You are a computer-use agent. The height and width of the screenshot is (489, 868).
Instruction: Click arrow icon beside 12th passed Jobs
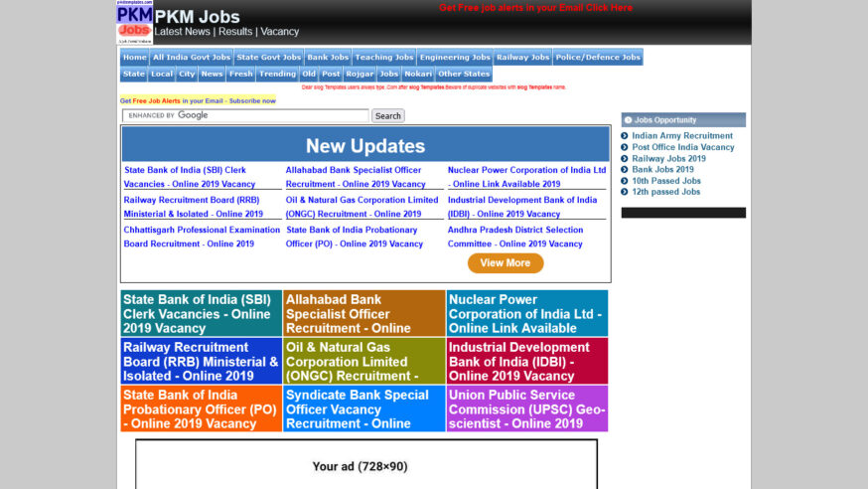(625, 192)
